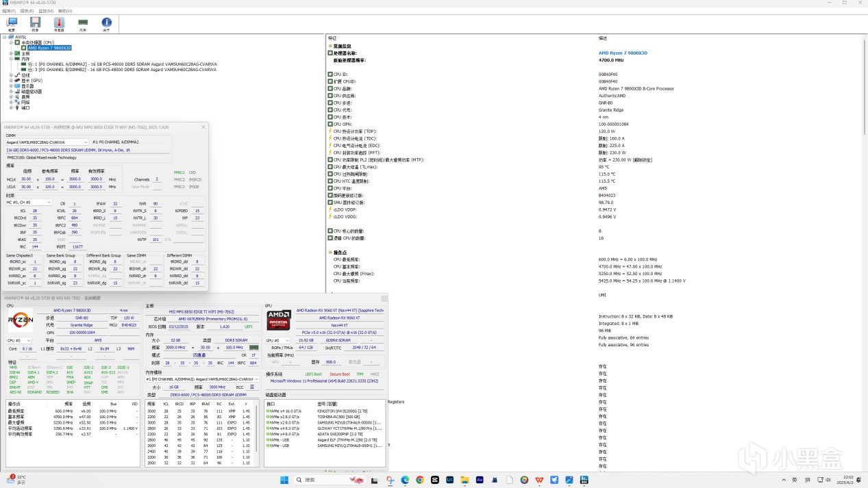Select the TOSHIBA-RC500 drive row

(325, 416)
